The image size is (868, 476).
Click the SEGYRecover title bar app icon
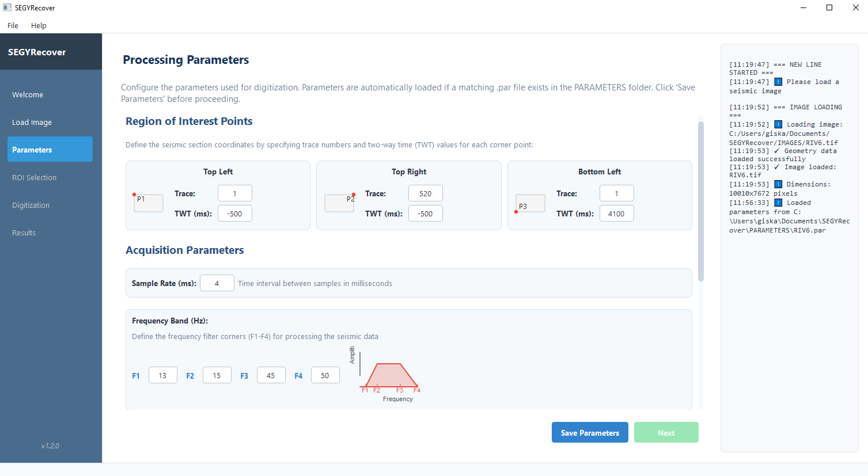7,7
